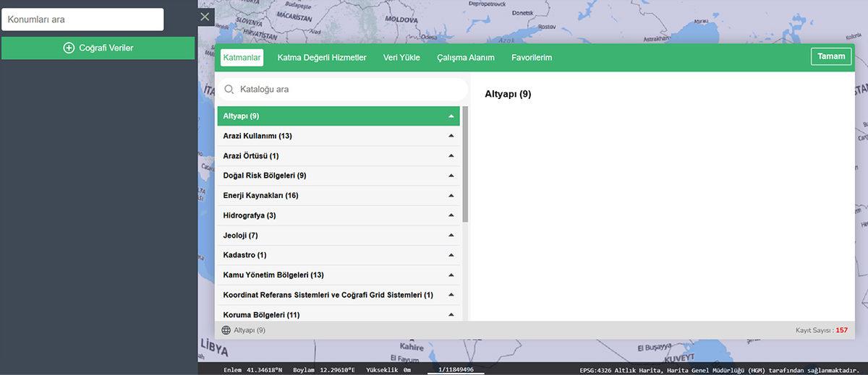
Task: Focus the Kataloğu ara input field
Action: [x=347, y=90]
